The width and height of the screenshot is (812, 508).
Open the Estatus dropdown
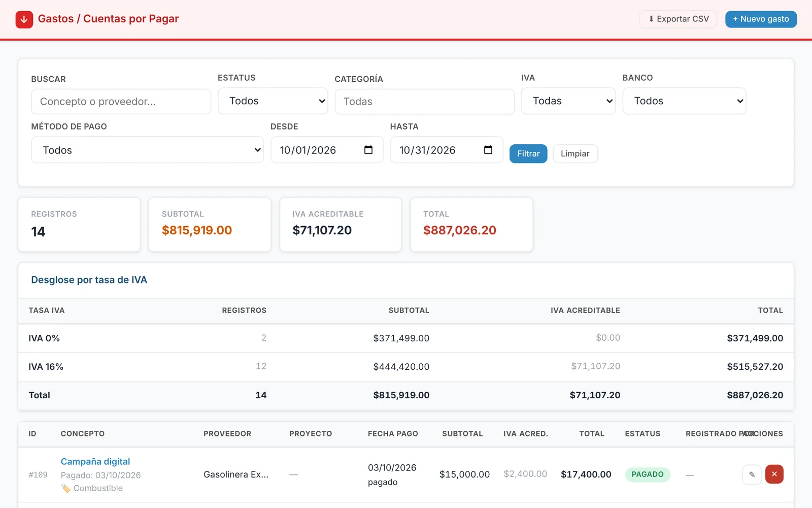(x=273, y=101)
